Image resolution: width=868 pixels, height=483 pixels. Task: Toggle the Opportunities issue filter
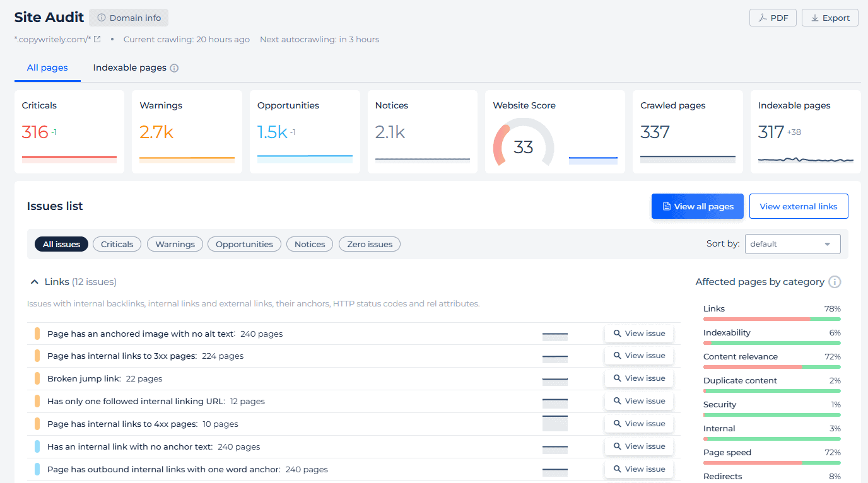[244, 244]
